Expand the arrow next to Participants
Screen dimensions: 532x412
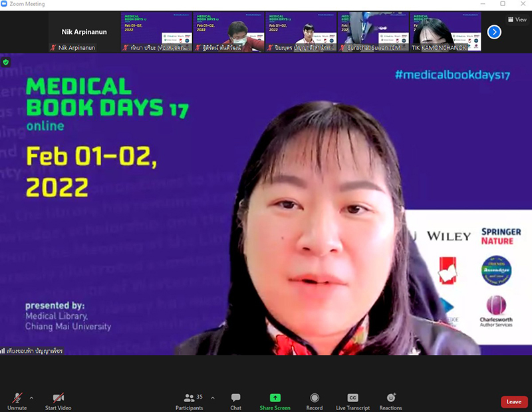[213, 397]
